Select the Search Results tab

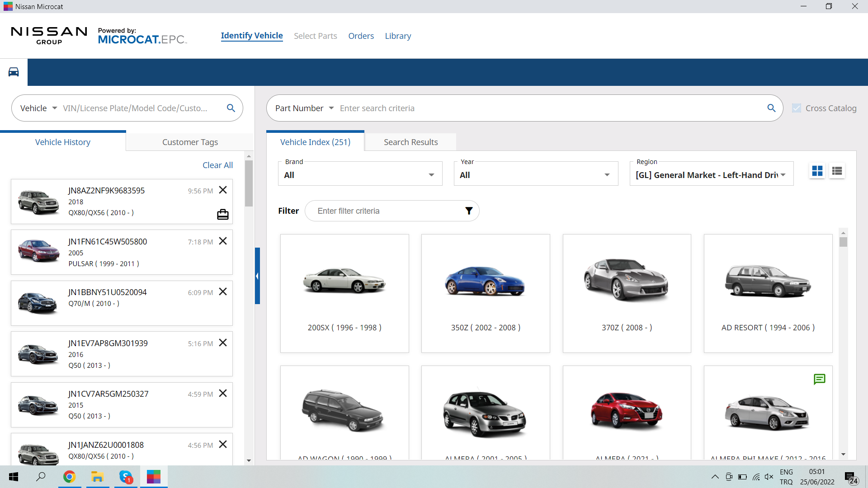[410, 142]
